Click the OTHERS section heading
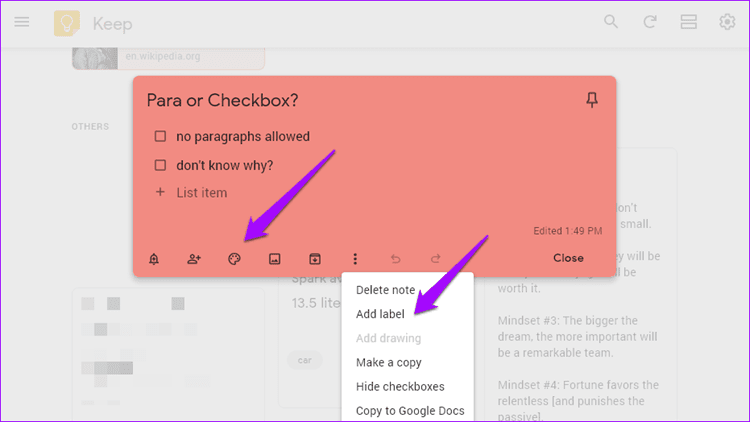Screen dimensions: 750x422 (x=90, y=126)
